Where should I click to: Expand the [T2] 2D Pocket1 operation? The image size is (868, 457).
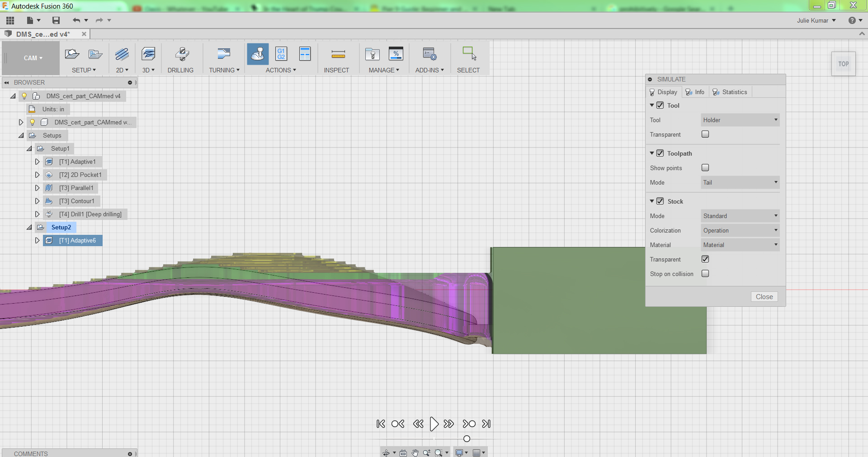[x=38, y=175]
